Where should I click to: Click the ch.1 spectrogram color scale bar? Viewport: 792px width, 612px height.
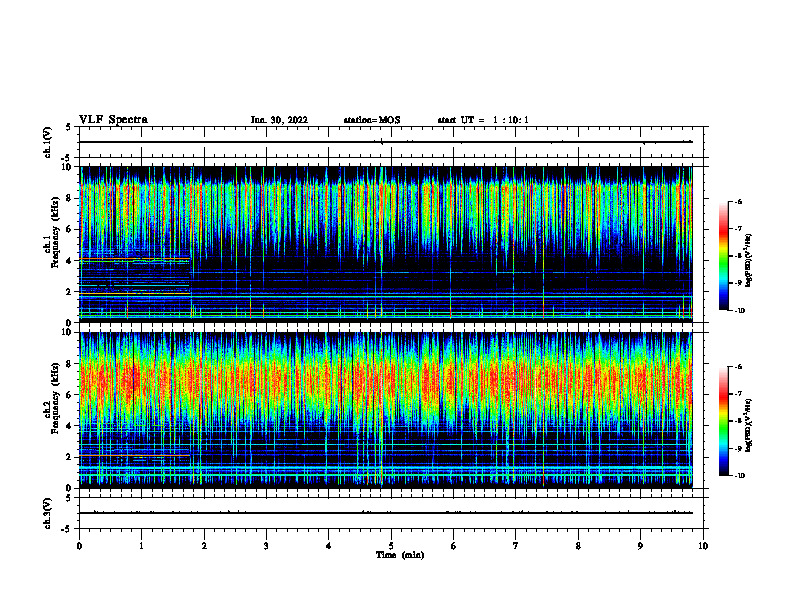point(723,256)
